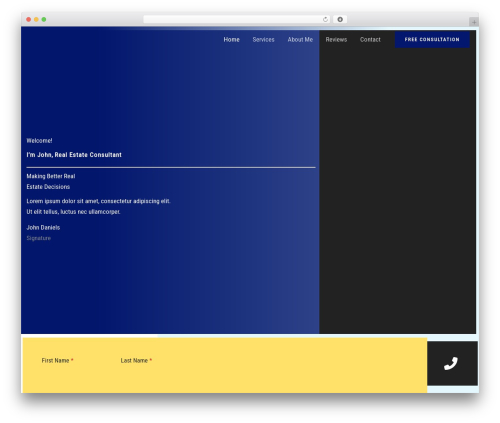Go to Services in navigation
This screenshot has width=500, height=423.
[x=263, y=39]
